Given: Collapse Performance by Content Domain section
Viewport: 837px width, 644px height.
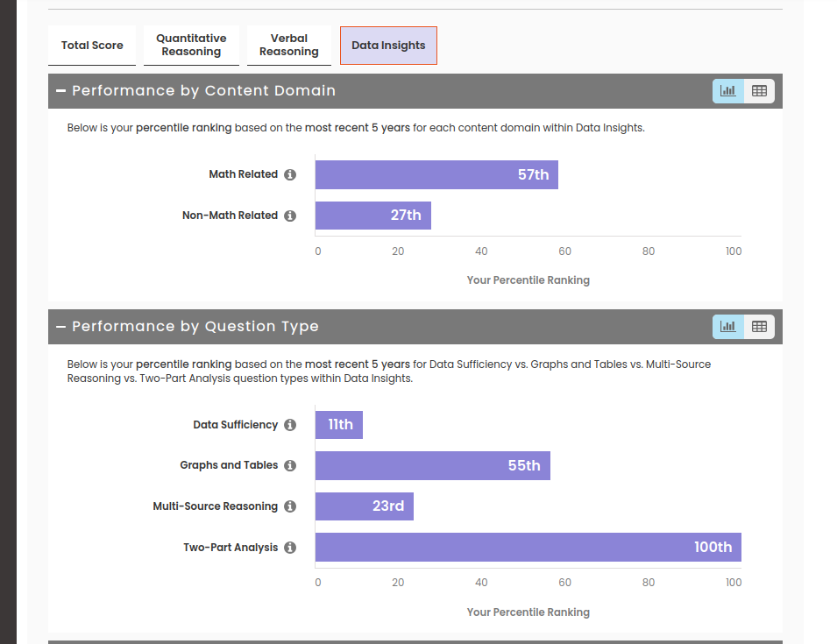Looking at the screenshot, I should coord(60,91).
